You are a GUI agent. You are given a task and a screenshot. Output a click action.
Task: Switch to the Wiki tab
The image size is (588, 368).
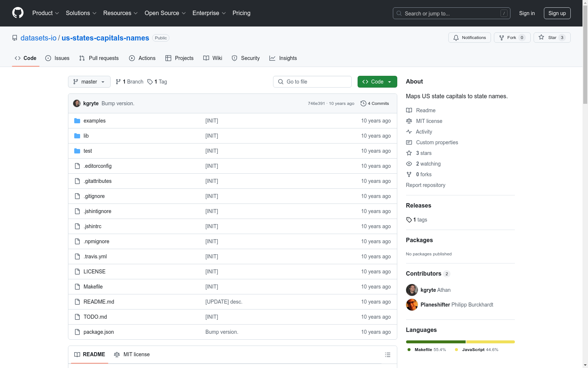tap(213, 58)
